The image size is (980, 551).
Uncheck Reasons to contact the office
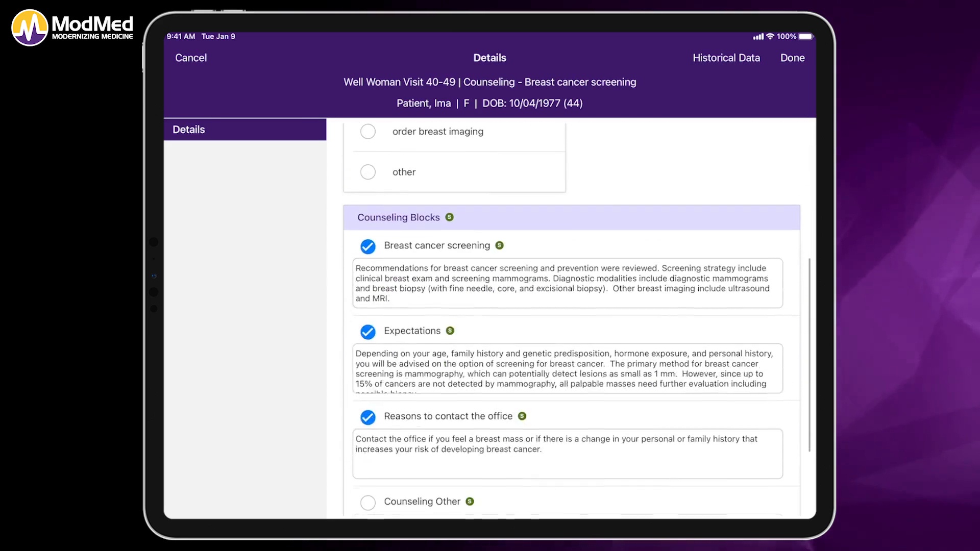[367, 417]
